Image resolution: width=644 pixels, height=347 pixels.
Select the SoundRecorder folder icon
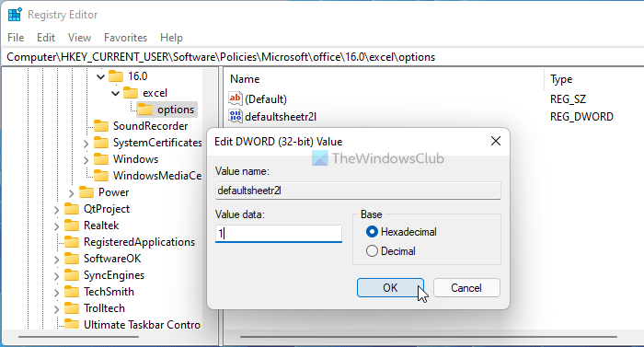pyautogui.click(x=101, y=126)
